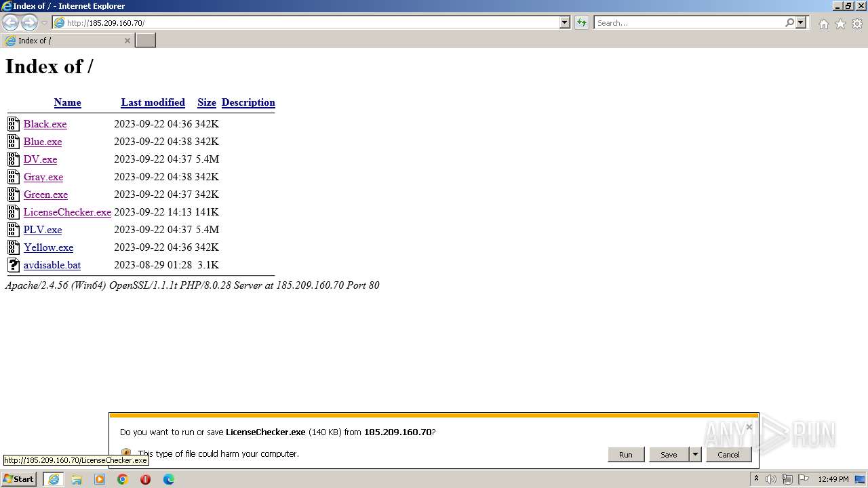Click the Start button
This screenshot has height=488, width=868.
coord(19,479)
